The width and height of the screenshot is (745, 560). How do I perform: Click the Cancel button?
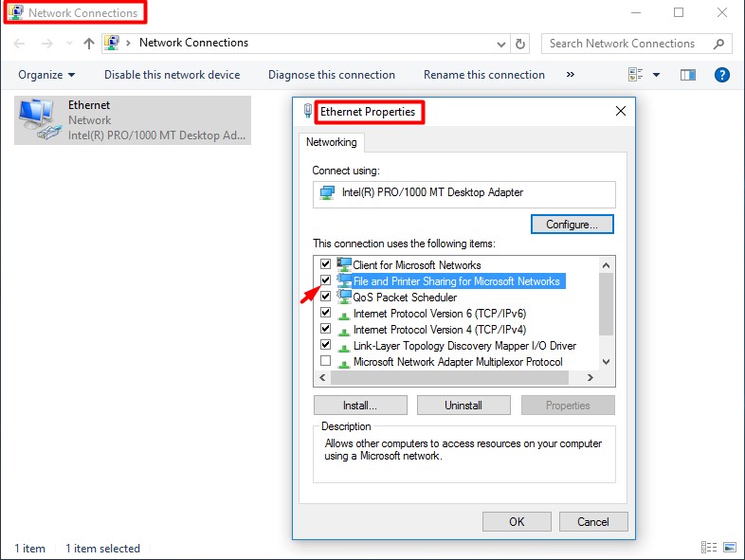click(x=593, y=521)
